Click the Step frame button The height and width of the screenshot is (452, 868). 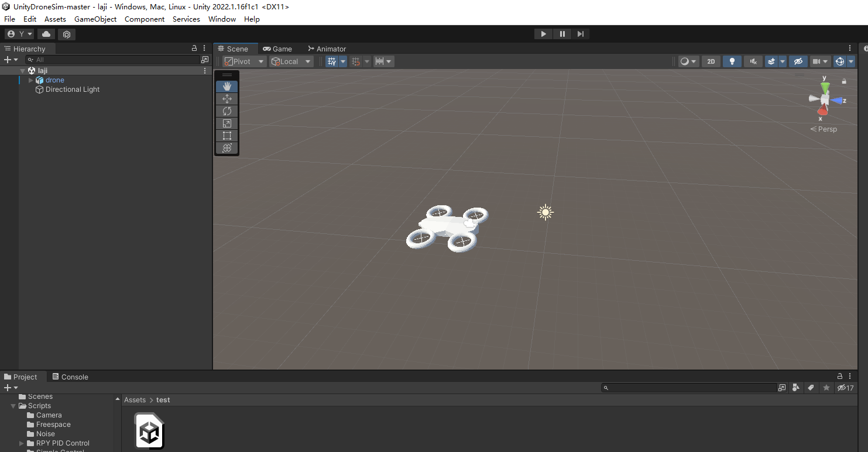[x=580, y=34]
